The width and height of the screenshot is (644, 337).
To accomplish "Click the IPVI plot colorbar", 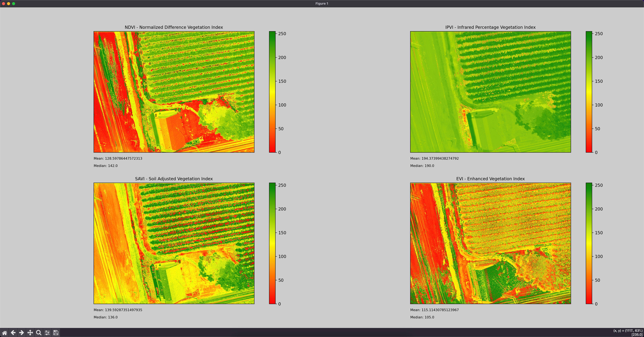I will click(589, 92).
